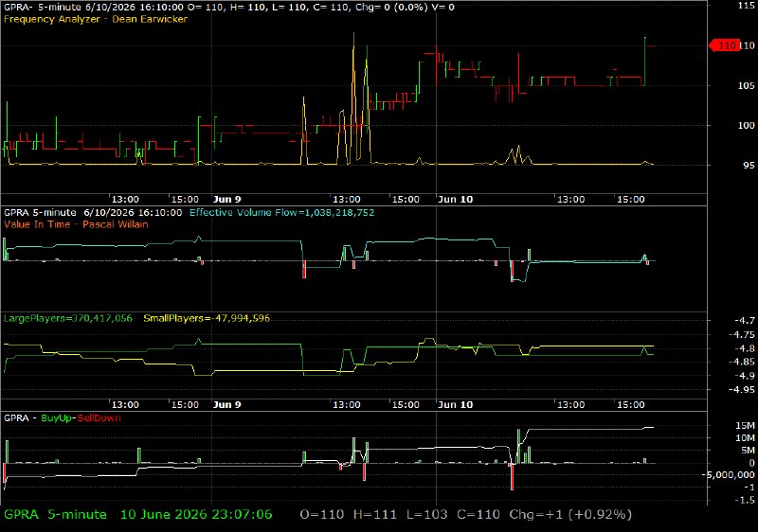Click the red 110 current price tag

(724, 45)
